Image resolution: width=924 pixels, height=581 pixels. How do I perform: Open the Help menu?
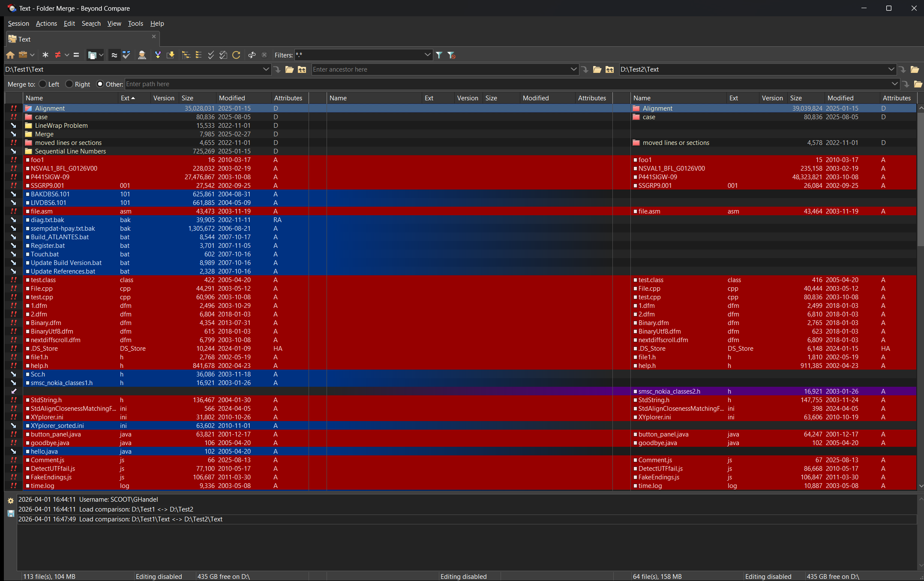tap(157, 24)
